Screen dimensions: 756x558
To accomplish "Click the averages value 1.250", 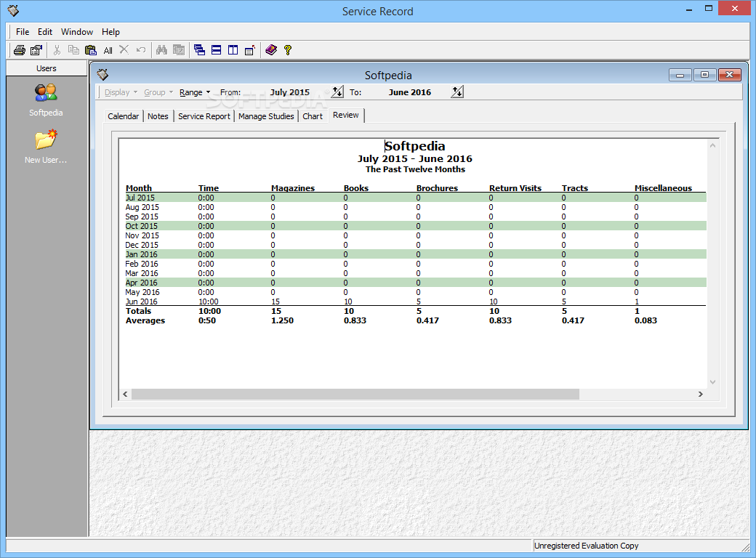I will 282,320.
